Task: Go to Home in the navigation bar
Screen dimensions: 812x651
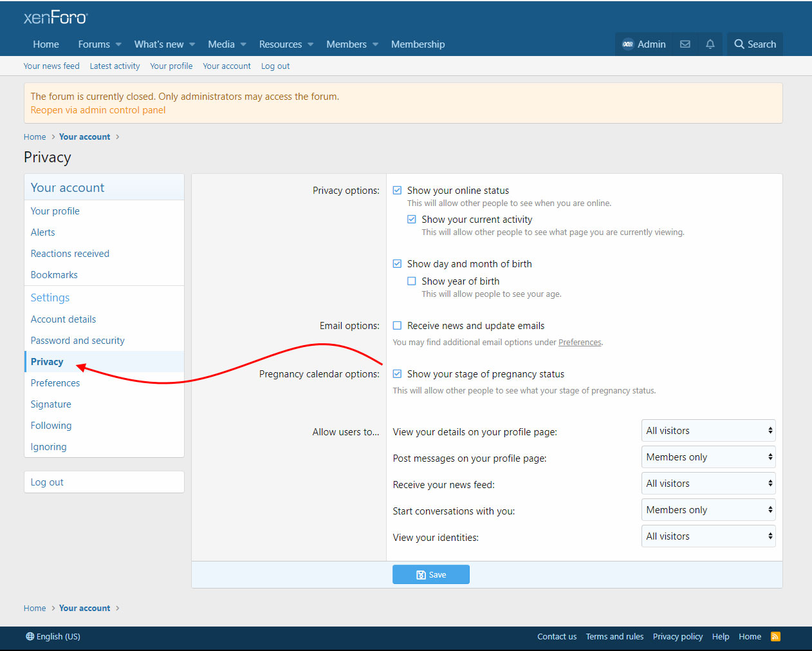Action: [46, 44]
